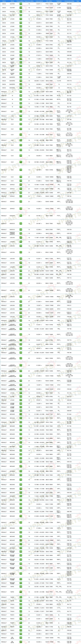The image size is (81, 644).
Task: Click fuel icon for Clio 1.2 05.1990 row
Action: coord(21,112)
